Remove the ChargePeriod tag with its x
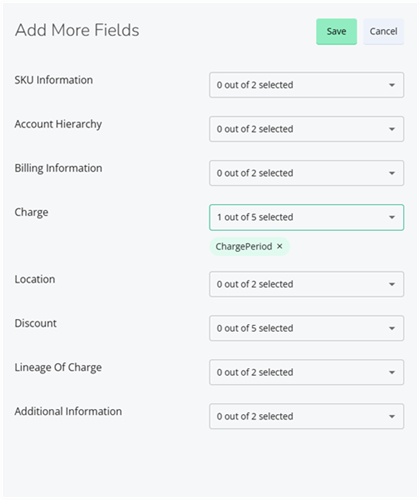420x500 pixels. tap(280, 246)
